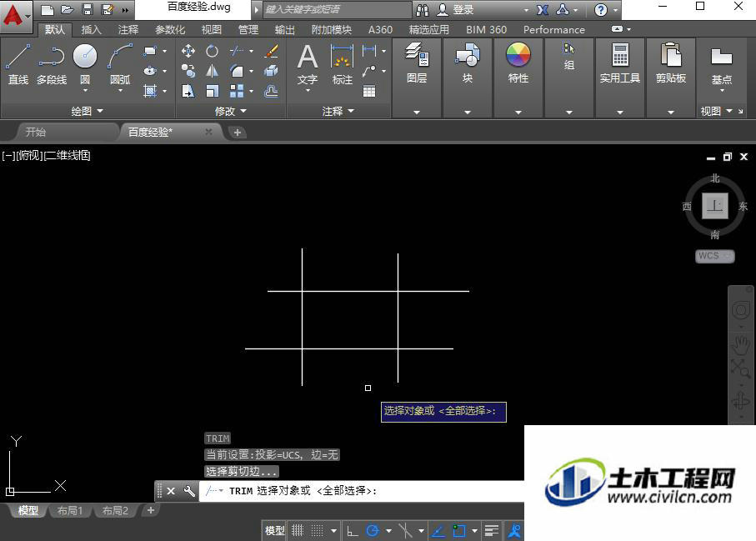Choose the Stretch tool
The height and width of the screenshot is (541, 756).
188,91
